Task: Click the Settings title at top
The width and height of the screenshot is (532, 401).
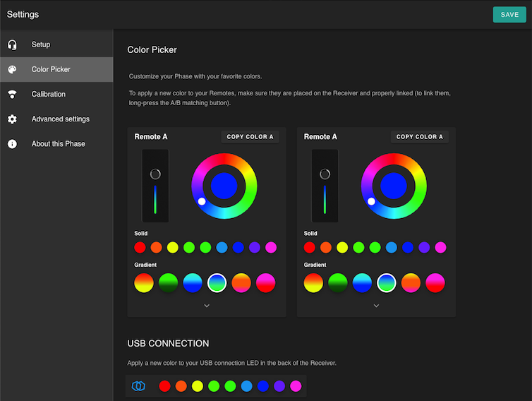Action: (x=23, y=14)
